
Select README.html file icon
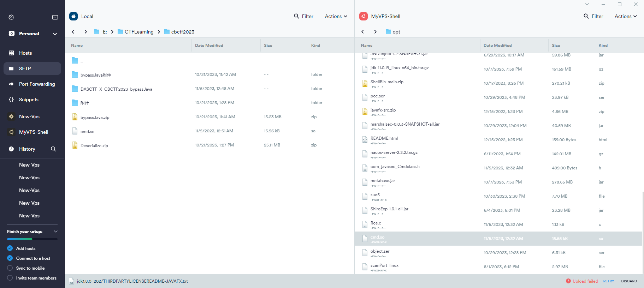tap(365, 140)
